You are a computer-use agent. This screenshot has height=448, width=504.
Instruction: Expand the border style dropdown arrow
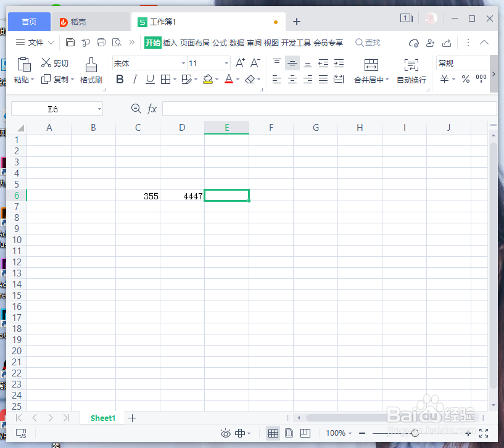coord(175,80)
